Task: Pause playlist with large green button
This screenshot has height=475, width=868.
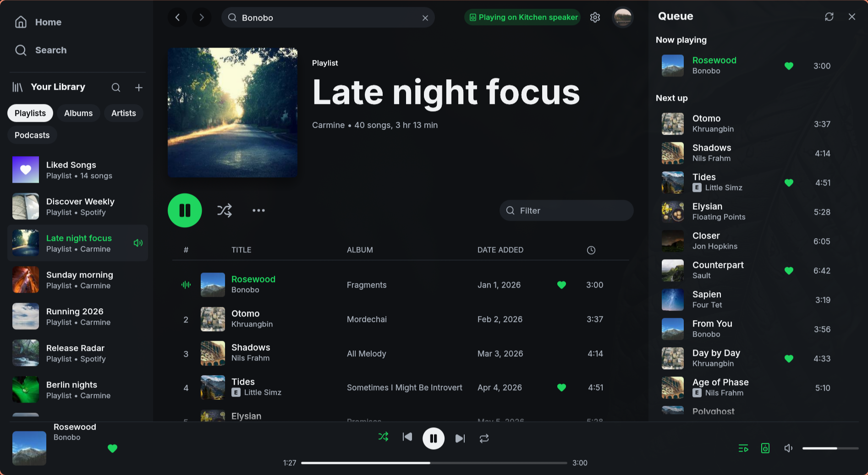Action: click(x=185, y=210)
